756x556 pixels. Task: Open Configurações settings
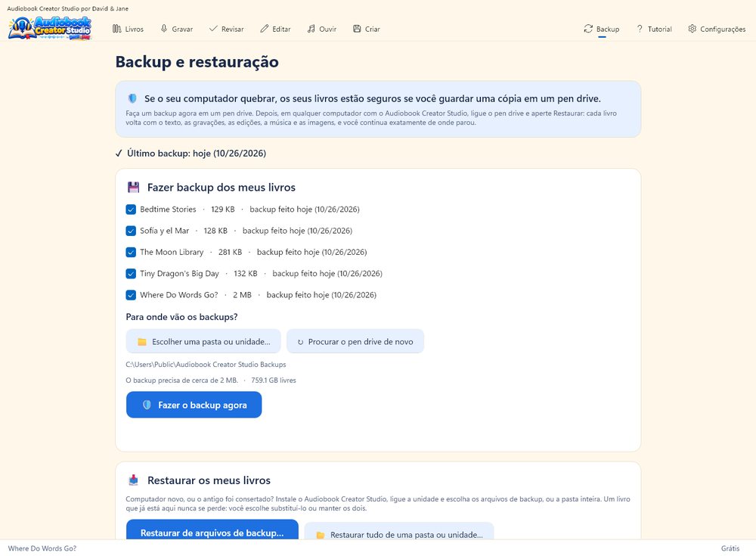point(717,29)
